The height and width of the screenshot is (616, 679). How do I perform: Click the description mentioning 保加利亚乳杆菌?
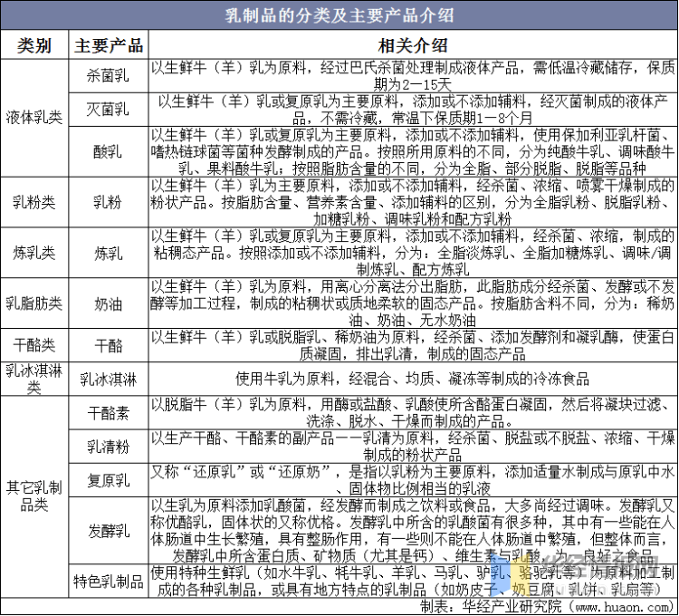[413, 151]
